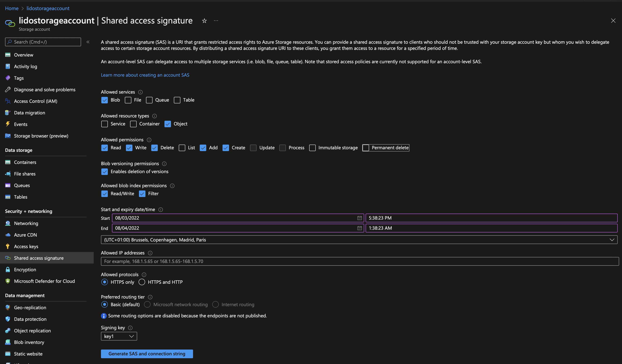622x364 pixels.
Task: Enable the Permanent delete permission checkbox
Action: pyautogui.click(x=366, y=148)
